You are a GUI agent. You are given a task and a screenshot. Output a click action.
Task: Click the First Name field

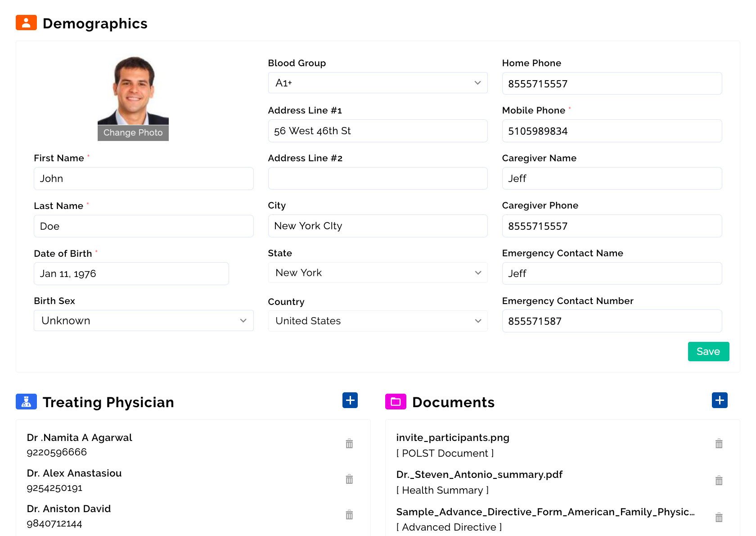[x=144, y=178]
